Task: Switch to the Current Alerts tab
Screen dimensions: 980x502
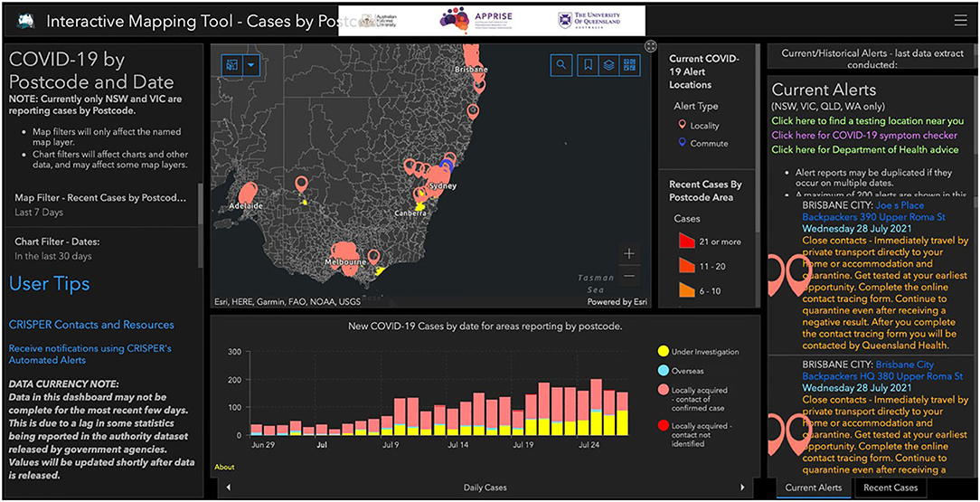Action: coord(813,488)
